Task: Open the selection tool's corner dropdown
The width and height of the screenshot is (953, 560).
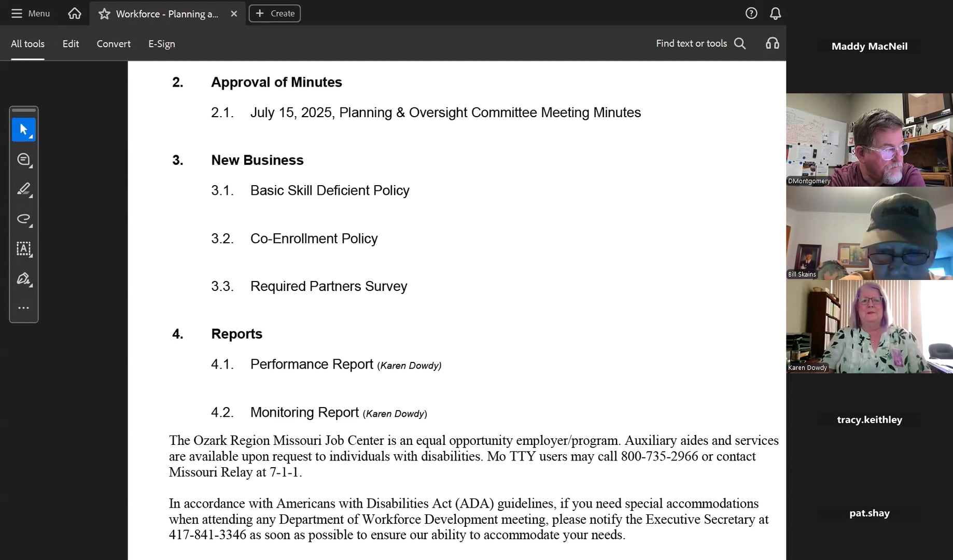Action: coord(30,137)
